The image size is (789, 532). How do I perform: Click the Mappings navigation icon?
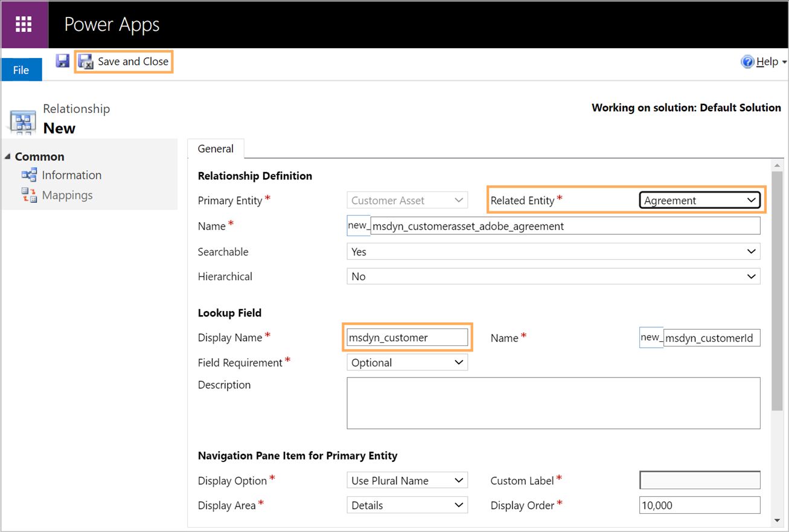29,194
